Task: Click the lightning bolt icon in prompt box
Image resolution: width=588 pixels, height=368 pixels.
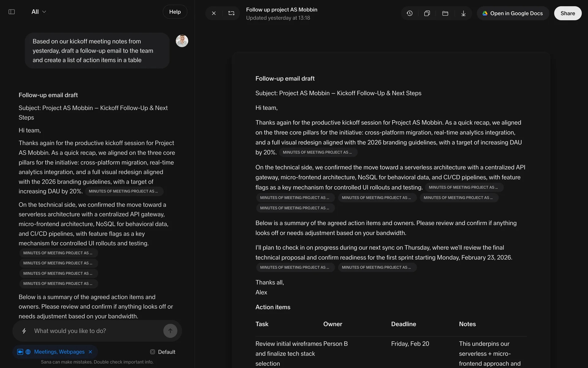Action: pyautogui.click(x=24, y=331)
